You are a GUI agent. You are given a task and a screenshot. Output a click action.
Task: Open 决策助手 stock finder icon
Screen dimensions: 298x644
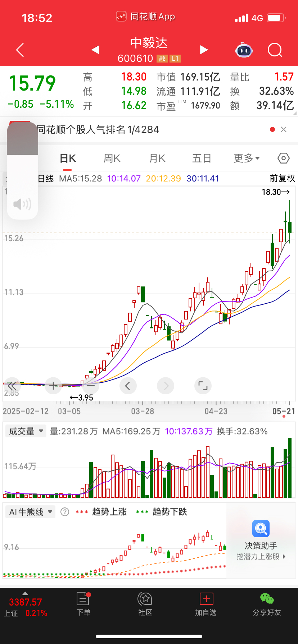261,529
